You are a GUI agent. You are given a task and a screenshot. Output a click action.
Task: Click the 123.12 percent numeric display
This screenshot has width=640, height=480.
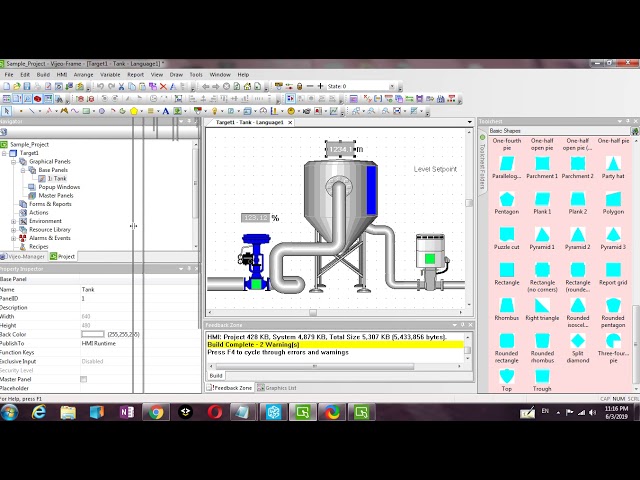(256, 218)
